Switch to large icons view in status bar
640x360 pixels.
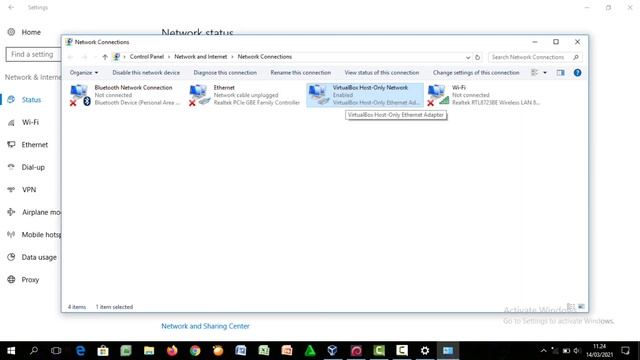[x=581, y=307]
